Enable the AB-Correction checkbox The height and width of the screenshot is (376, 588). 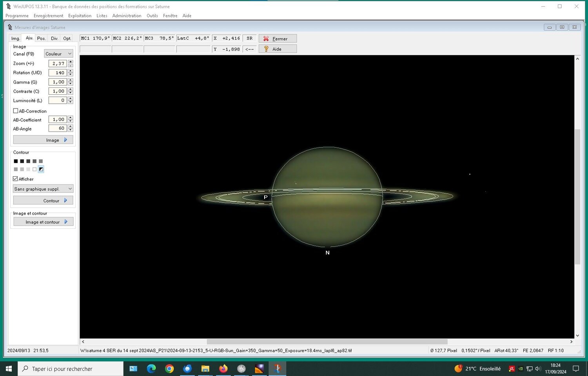16,111
